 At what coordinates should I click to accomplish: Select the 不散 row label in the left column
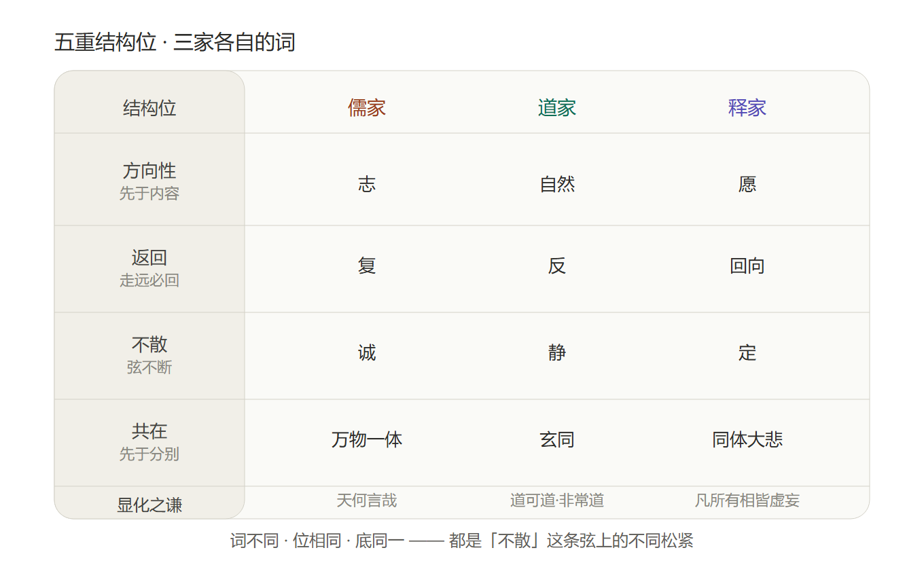click(149, 344)
